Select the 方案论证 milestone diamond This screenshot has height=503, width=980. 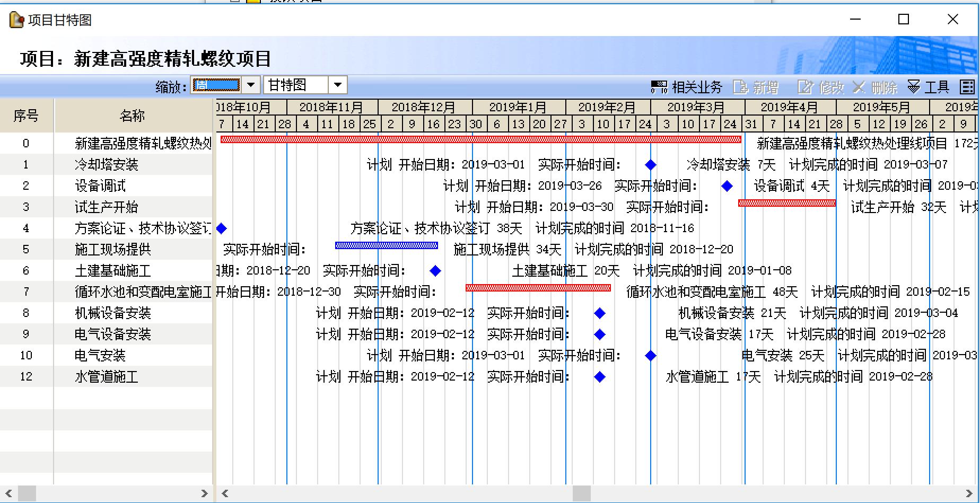(222, 228)
